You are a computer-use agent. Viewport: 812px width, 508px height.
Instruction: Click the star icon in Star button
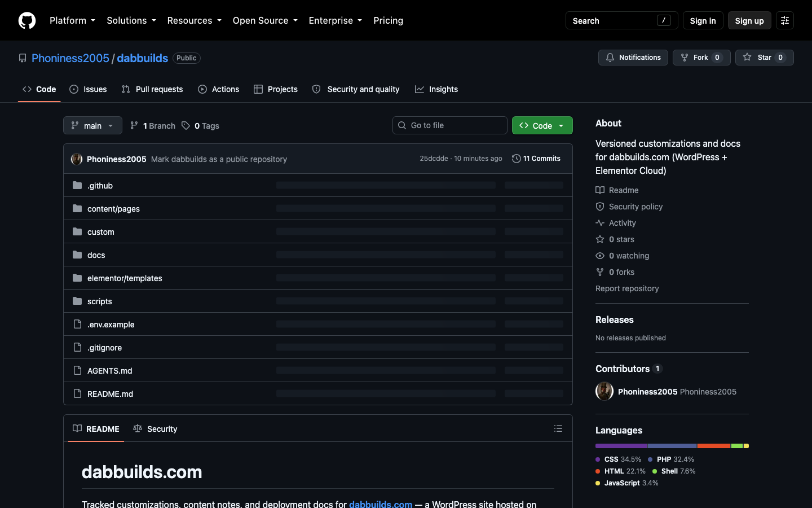click(x=747, y=57)
